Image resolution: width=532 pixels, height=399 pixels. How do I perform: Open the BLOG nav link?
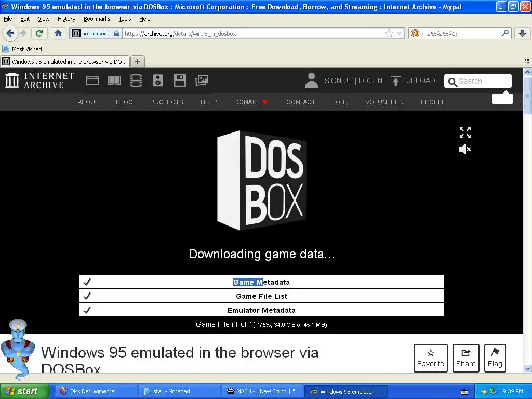124,102
